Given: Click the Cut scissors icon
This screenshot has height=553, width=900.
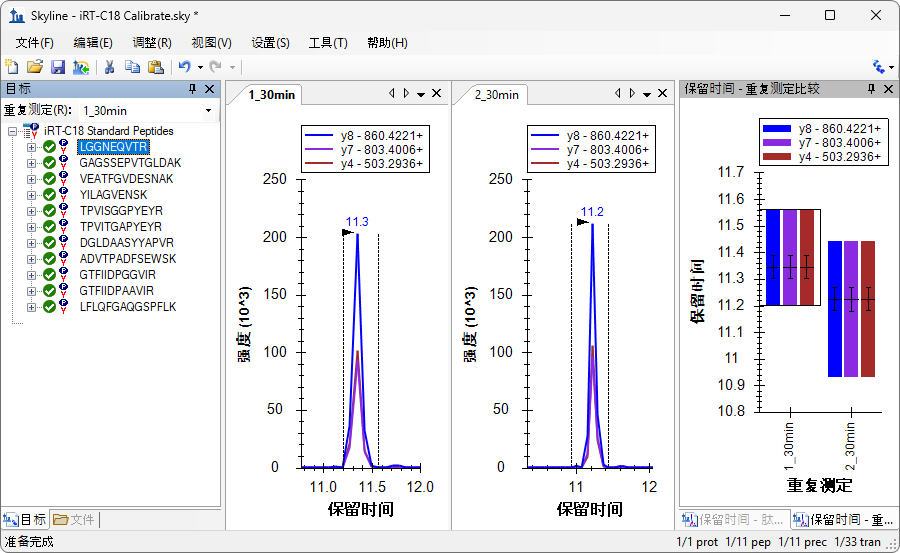Looking at the screenshot, I should pyautogui.click(x=110, y=67).
